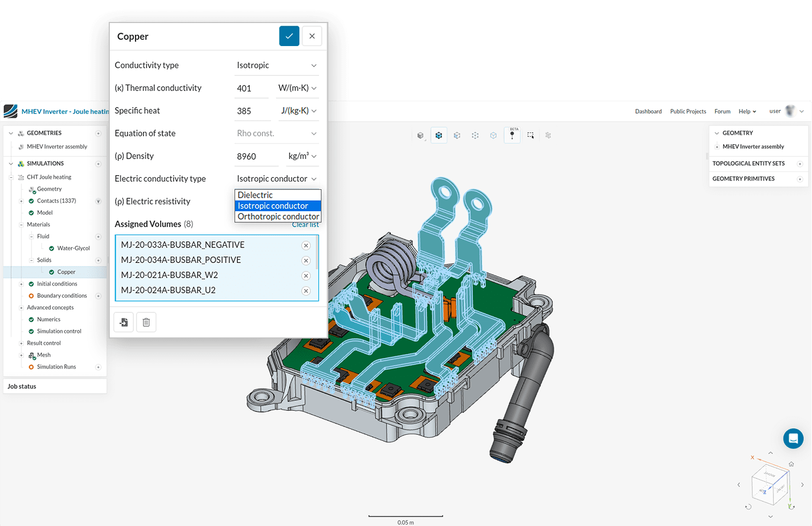The image size is (812, 526).
Task: Open the Thermal conductivity unit dropdown
Action: click(298, 88)
